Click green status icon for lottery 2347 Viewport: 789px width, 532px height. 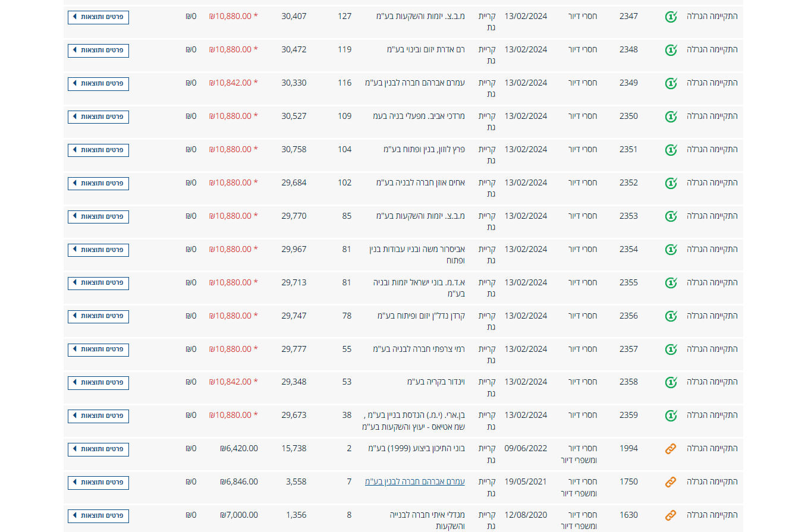coord(671,17)
